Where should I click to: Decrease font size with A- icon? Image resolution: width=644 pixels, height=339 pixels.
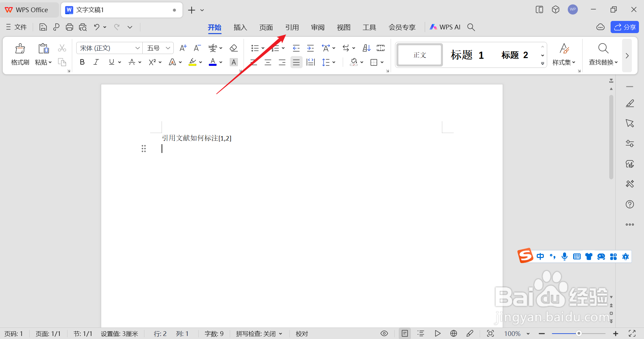pos(197,48)
